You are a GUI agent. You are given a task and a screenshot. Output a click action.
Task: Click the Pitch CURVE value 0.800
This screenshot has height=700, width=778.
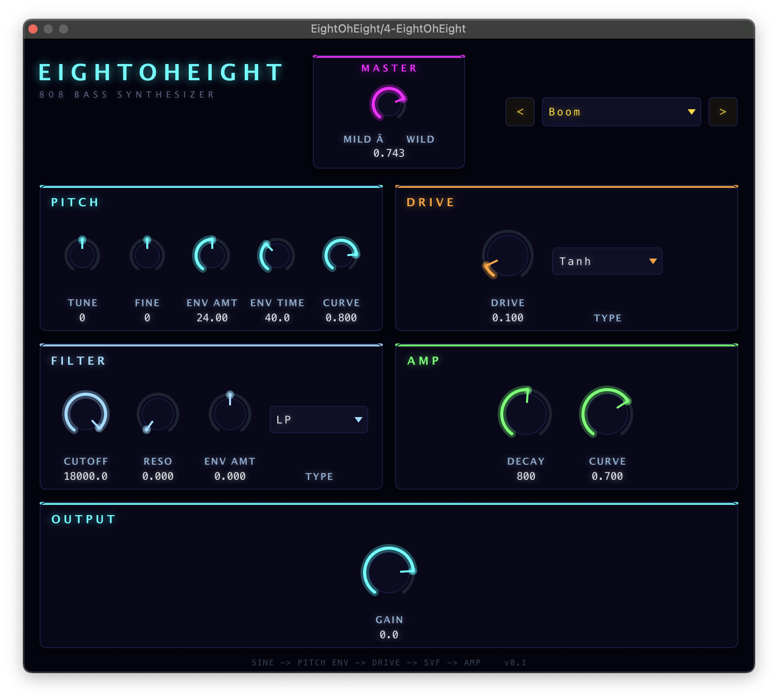(x=341, y=317)
